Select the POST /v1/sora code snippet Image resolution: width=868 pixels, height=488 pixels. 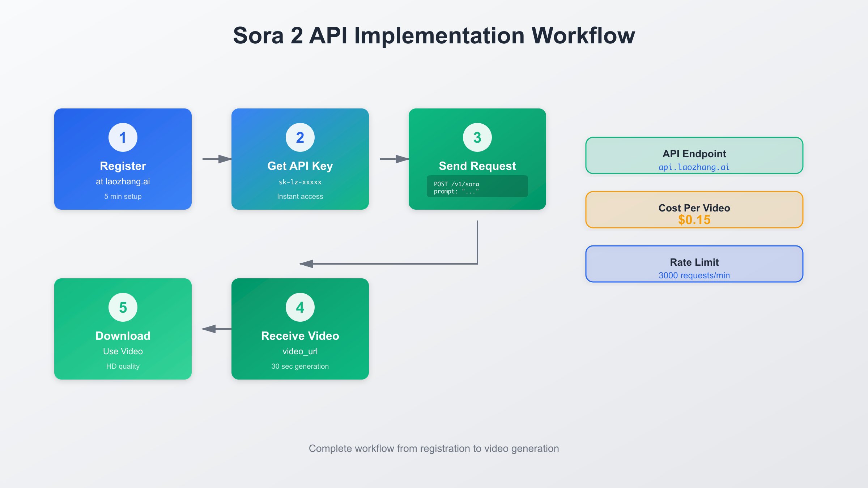point(477,186)
